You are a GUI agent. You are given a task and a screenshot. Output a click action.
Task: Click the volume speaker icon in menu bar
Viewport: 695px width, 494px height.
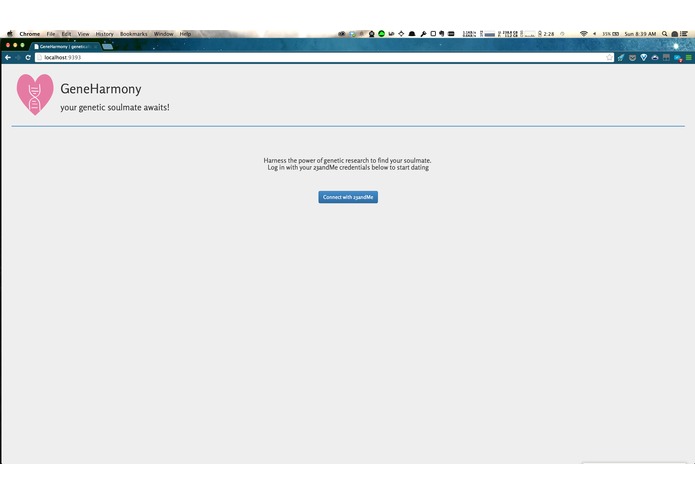click(x=594, y=34)
